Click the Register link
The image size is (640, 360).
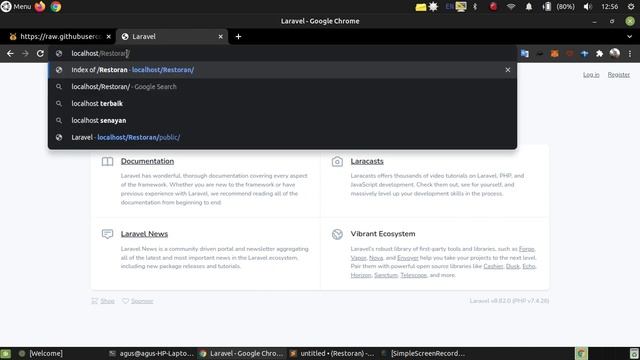pyautogui.click(x=618, y=75)
